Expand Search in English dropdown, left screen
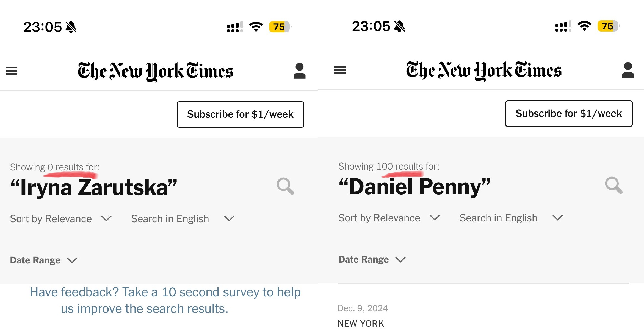The height and width of the screenshot is (331, 644). coord(183,219)
